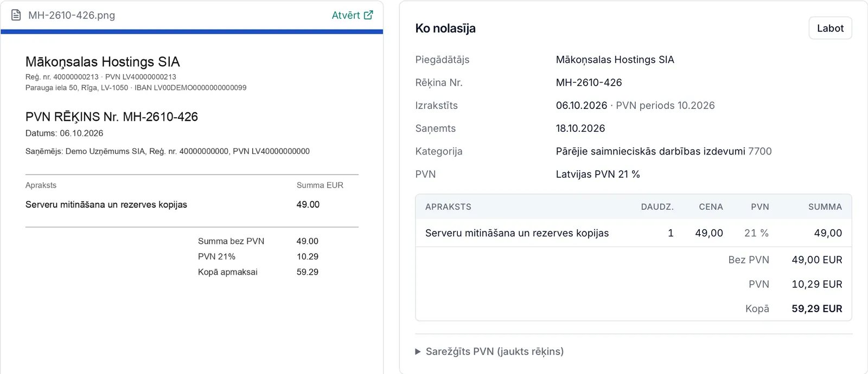Click the PVN periods 10.2026 text
Viewport: 868px width, 374px height.
[665, 105]
